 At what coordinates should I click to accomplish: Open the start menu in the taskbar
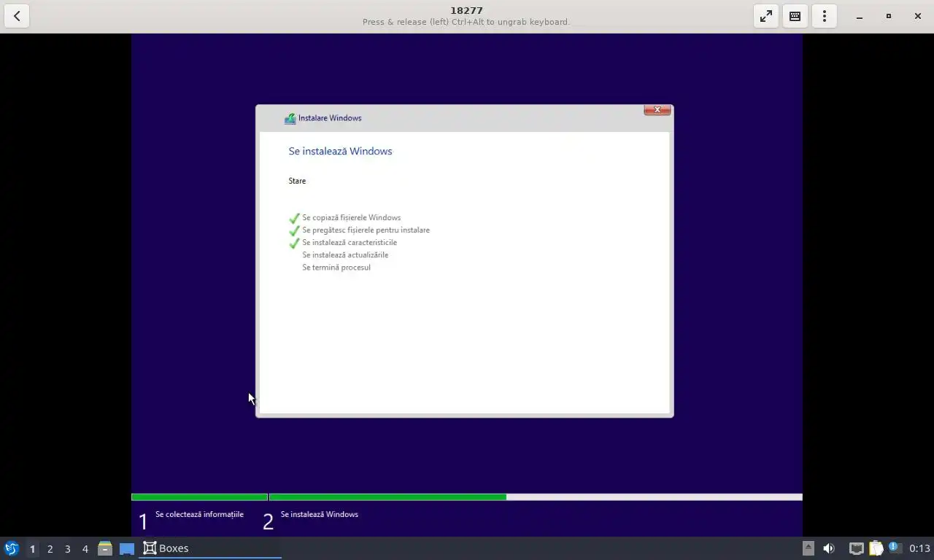11,548
